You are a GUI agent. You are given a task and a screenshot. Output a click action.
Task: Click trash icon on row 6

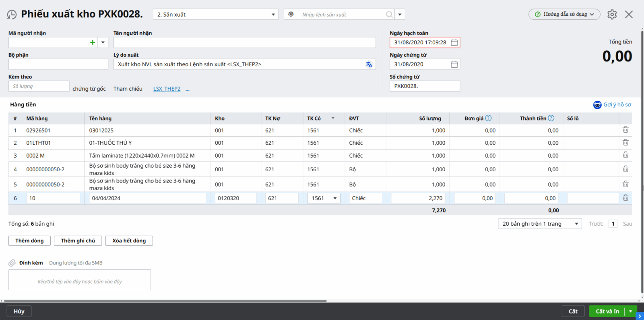(x=625, y=198)
